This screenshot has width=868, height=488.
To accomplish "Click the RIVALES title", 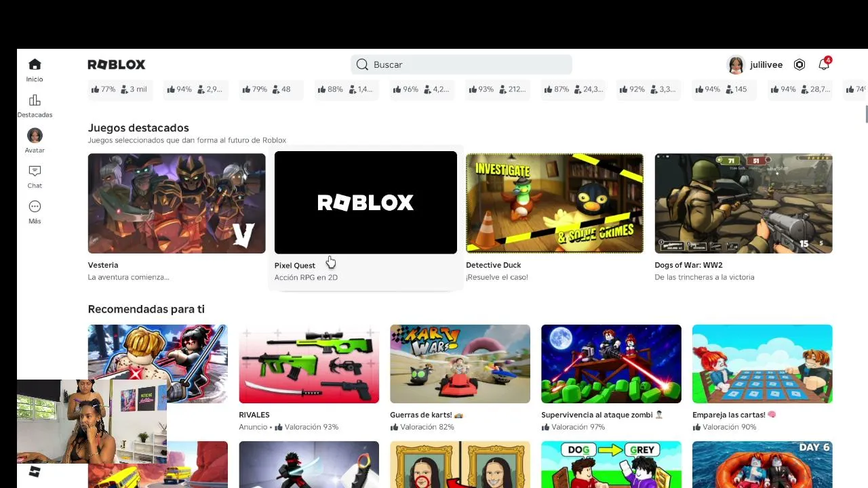I will click(x=254, y=415).
